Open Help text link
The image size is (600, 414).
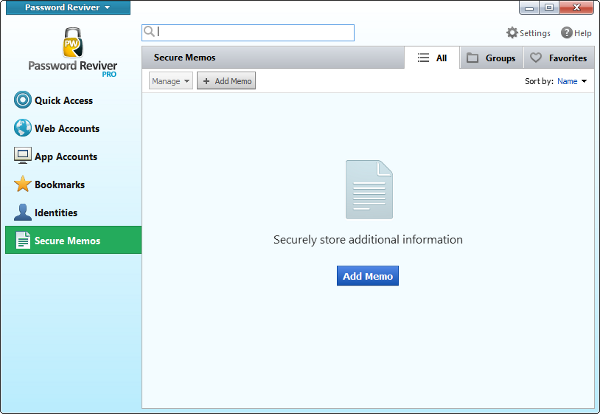[x=583, y=33]
